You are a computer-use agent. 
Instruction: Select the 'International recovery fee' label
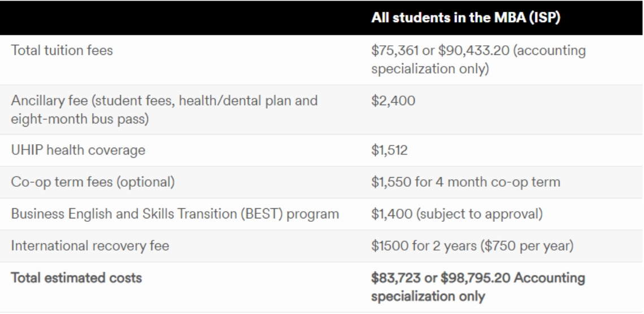pos(90,246)
